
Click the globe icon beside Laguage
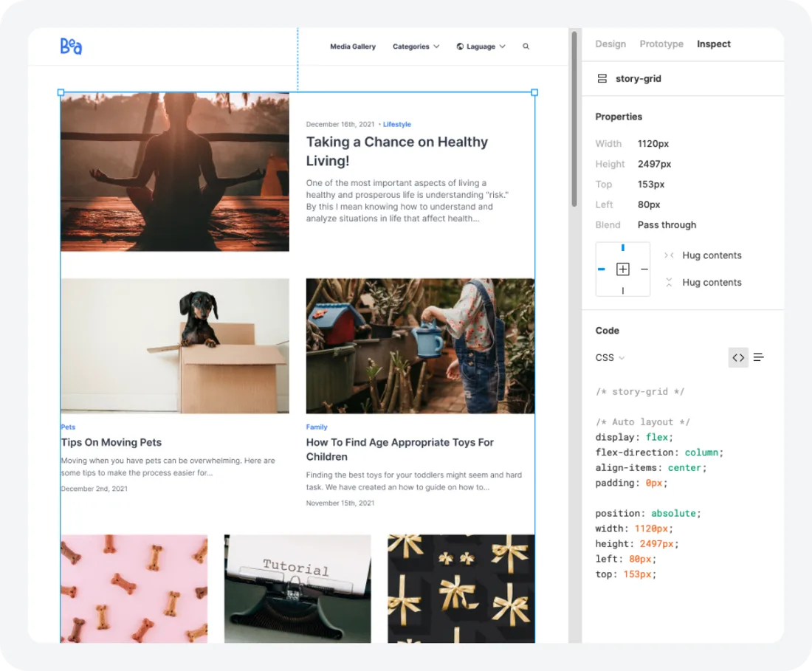[x=460, y=47]
